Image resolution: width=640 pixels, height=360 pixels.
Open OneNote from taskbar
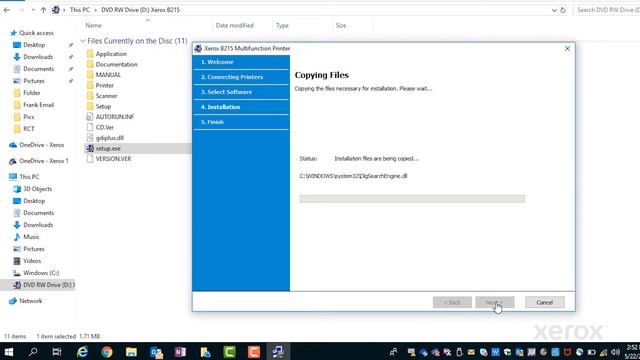pos(180,352)
